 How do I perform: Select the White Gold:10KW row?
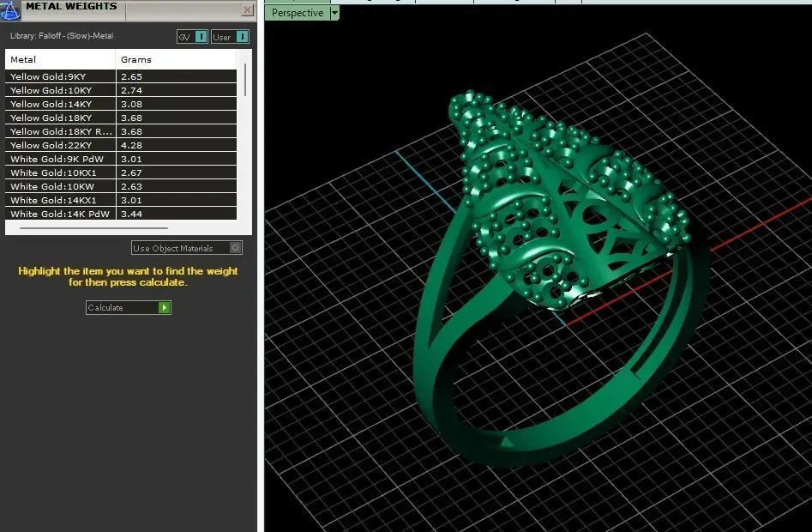[121, 186]
